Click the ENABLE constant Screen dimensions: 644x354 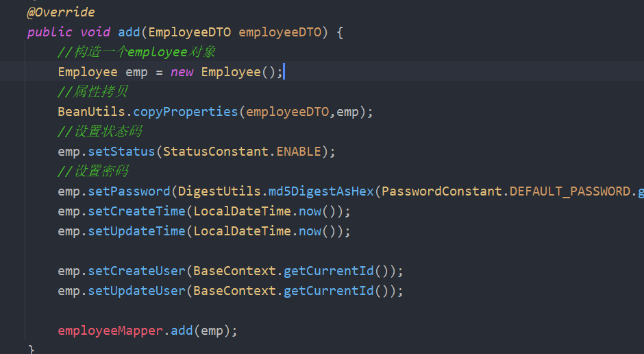pyautogui.click(x=299, y=152)
